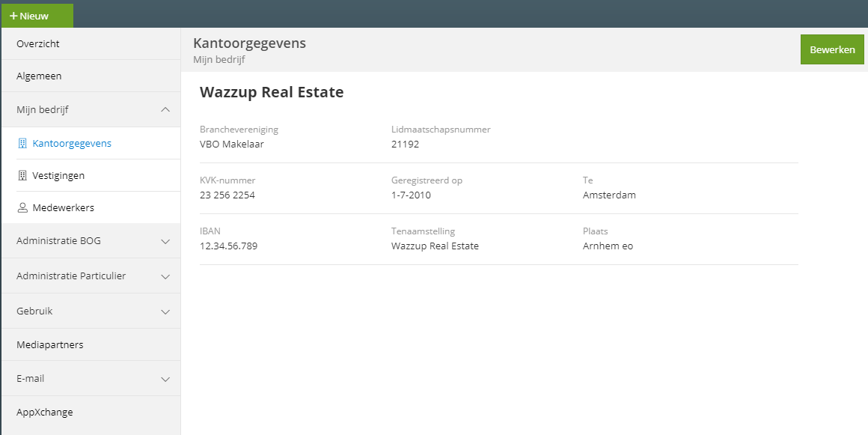Expand Administratie Particulier chevron

165,276
